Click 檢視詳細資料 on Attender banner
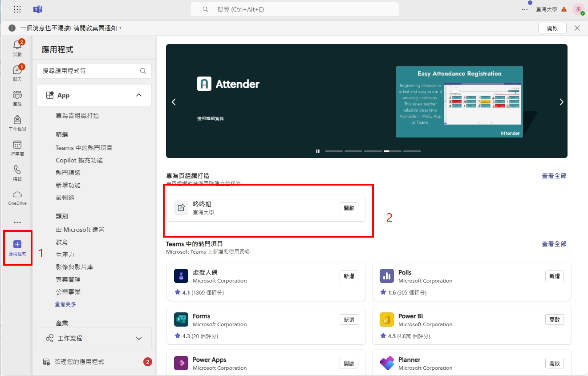The height and width of the screenshot is (376, 588). 211,119
